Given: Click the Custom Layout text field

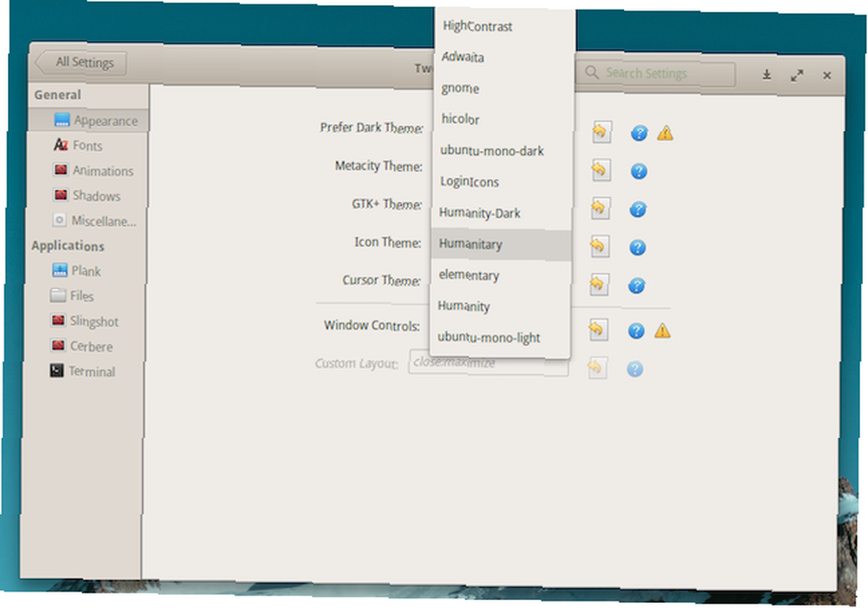Looking at the screenshot, I should pyautogui.click(x=488, y=363).
